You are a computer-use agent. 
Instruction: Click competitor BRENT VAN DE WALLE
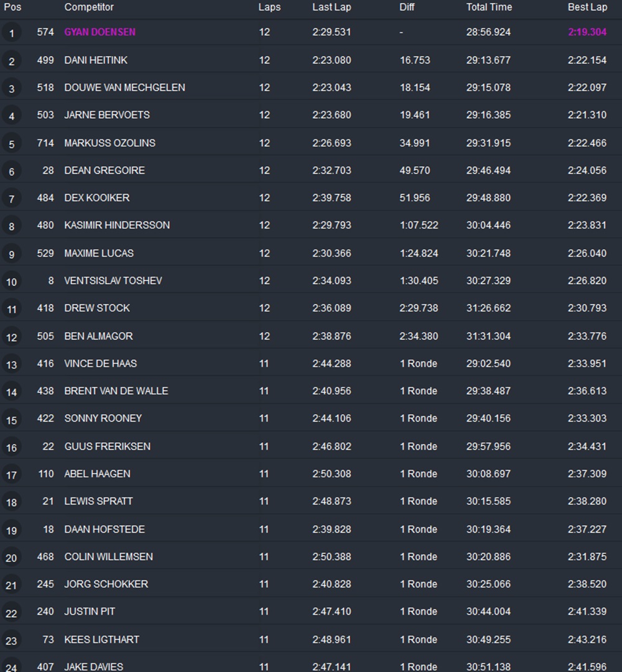(116, 391)
